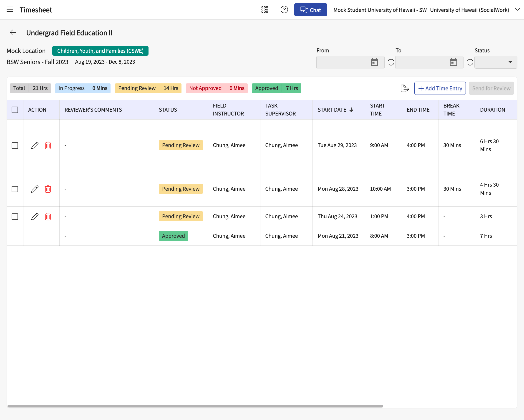Screen dimensions: 524x420
Task: Click the Approved status in Aug 21 row
Action: pos(174,236)
